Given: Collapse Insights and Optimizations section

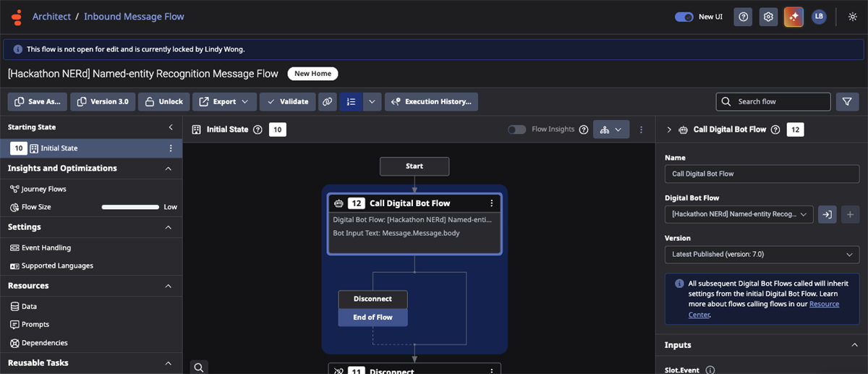Looking at the screenshot, I should [169, 169].
